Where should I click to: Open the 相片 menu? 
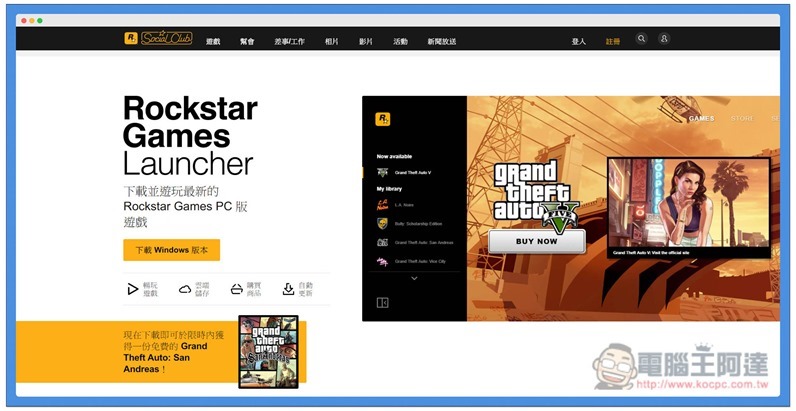(x=331, y=42)
